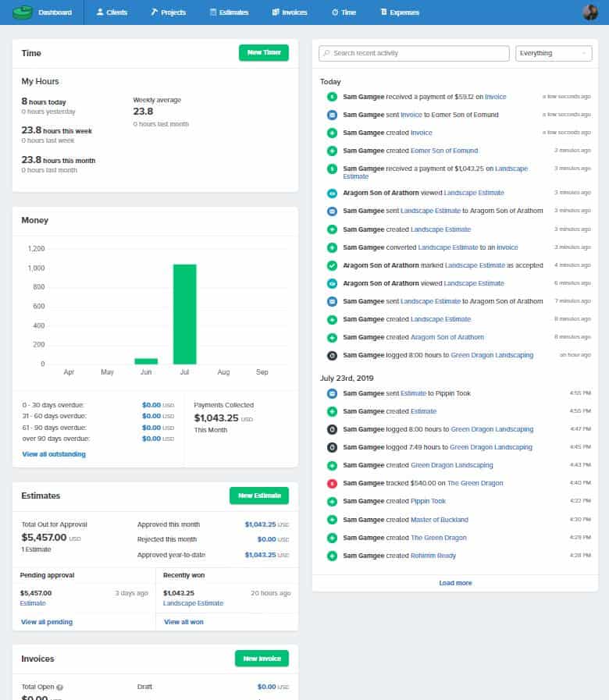Click the payment icon for the $59.12 payment
Image resolution: width=609 pixels, height=700 pixels.
coord(332,97)
